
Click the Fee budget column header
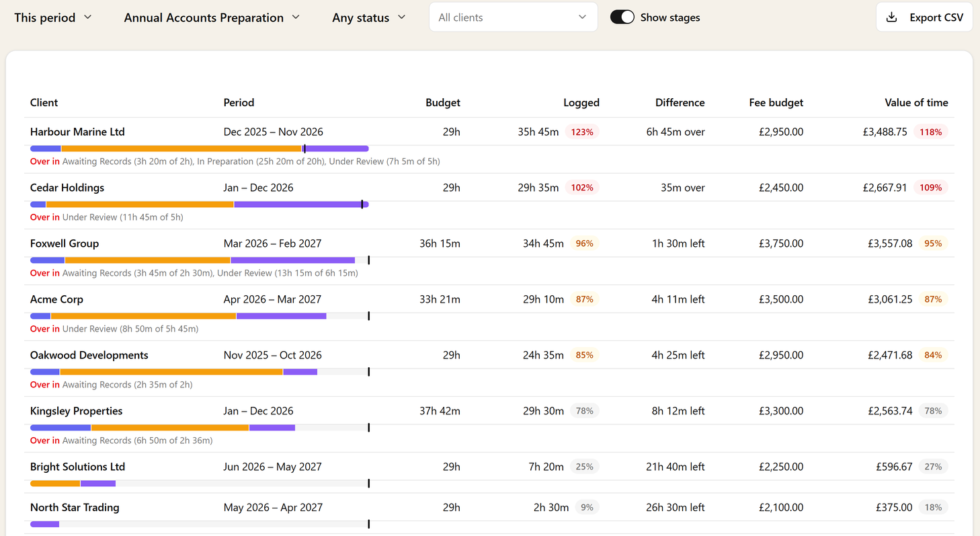776,102
